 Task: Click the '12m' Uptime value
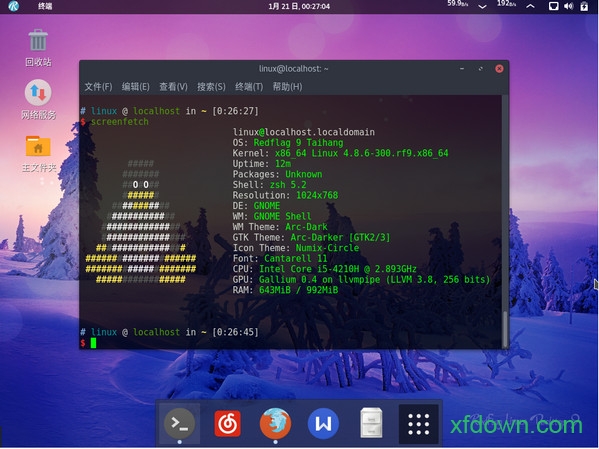pyautogui.click(x=283, y=164)
